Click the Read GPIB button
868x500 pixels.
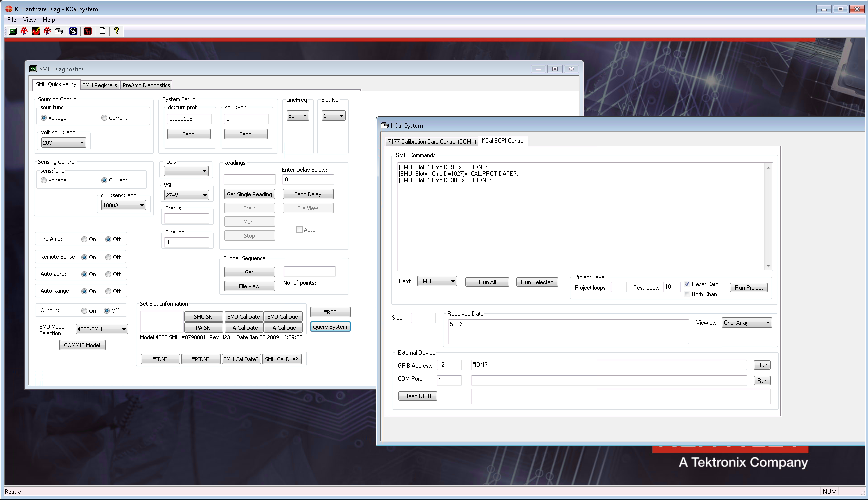418,396
